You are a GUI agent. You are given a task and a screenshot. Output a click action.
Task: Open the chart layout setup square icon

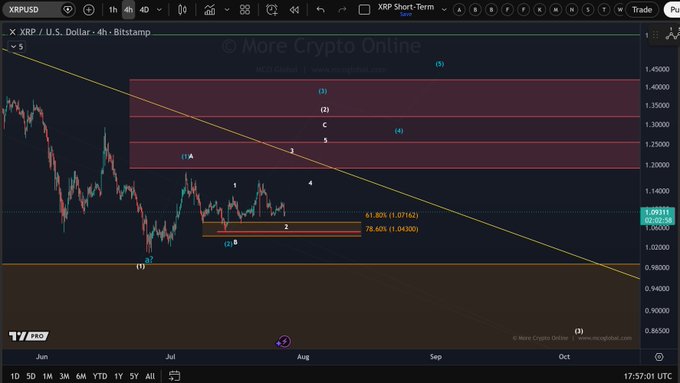[364, 10]
